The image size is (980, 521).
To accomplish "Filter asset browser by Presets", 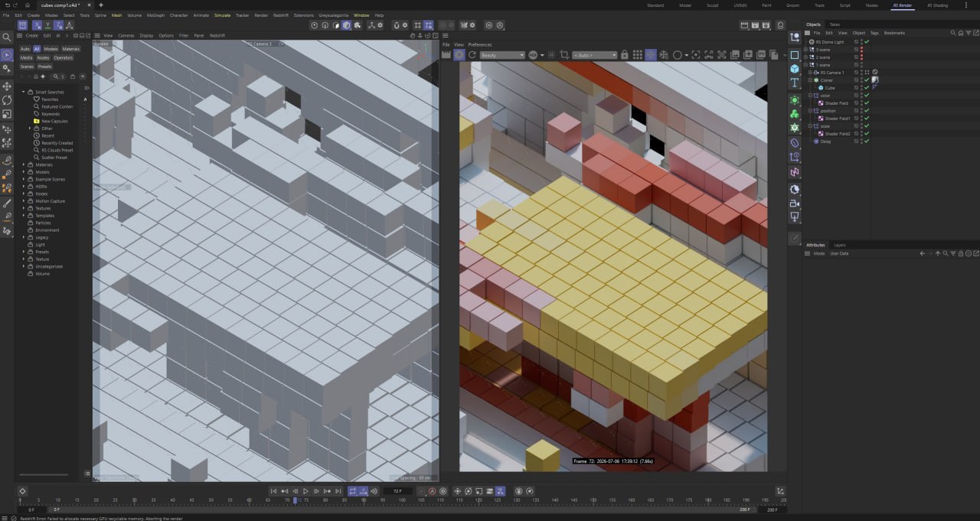I will pyautogui.click(x=45, y=67).
